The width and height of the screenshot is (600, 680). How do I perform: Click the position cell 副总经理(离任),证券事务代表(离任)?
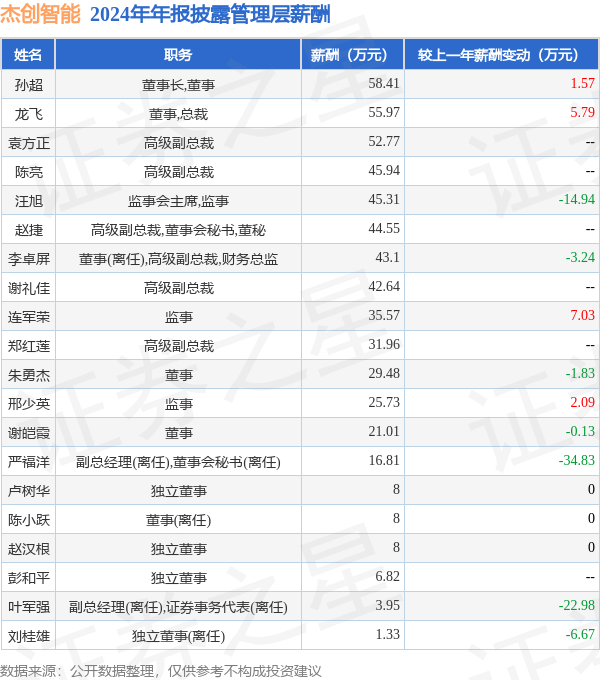(178, 608)
